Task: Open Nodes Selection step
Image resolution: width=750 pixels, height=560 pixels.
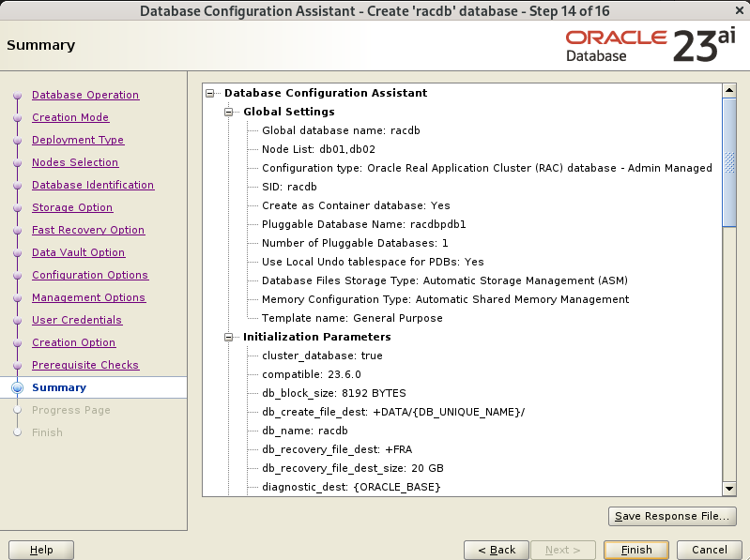Action: 75,162
